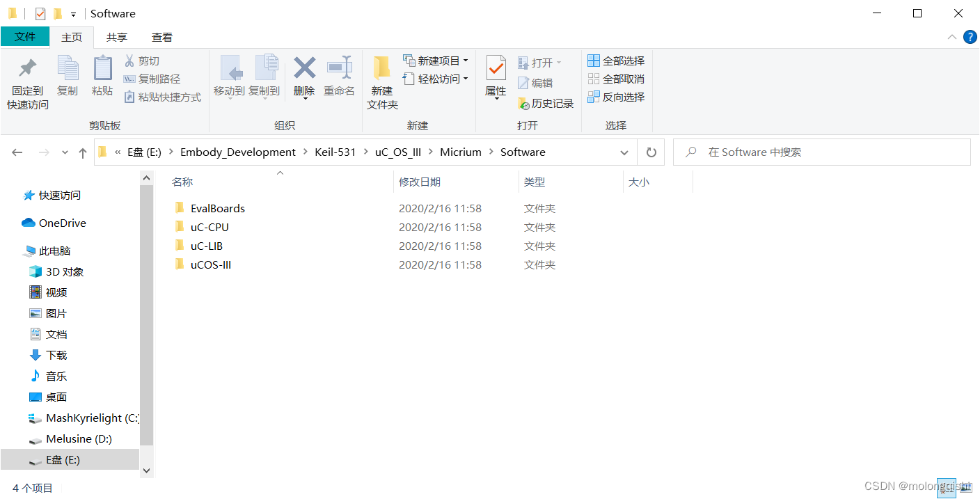Click uC_OS_III in the address path
The width and height of the screenshot is (980, 499).
coord(398,152)
